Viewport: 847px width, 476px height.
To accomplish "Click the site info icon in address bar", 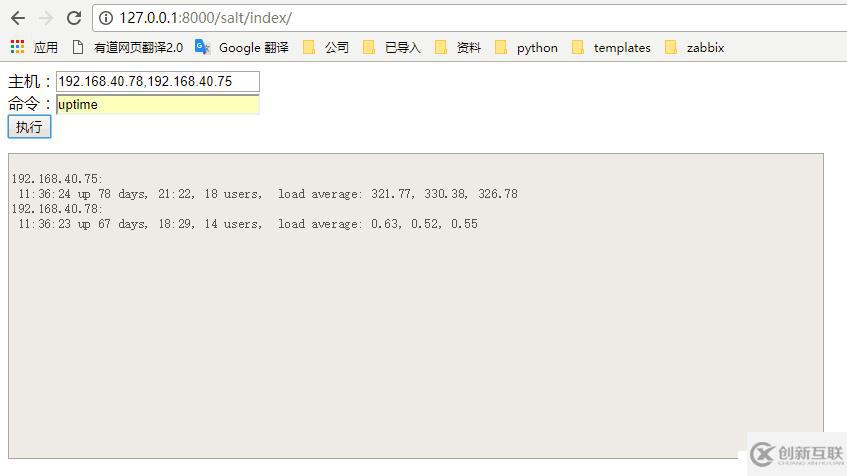I will (106, 18).
